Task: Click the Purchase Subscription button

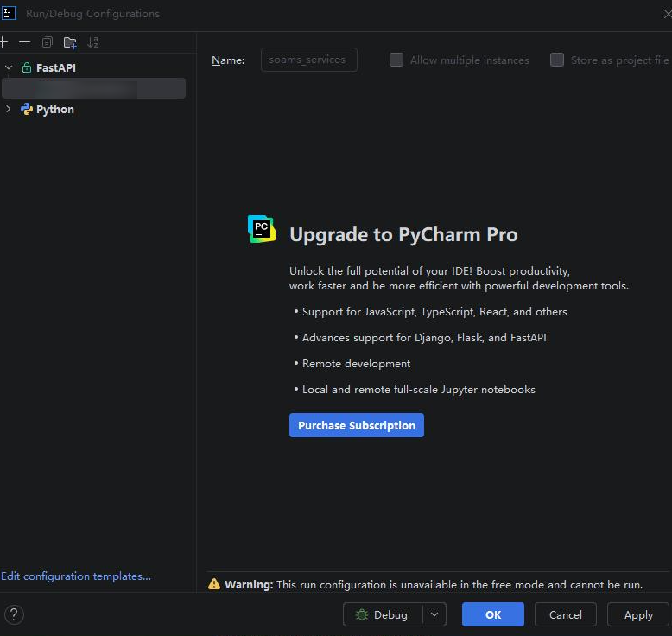Action: (x=356, y=425)
